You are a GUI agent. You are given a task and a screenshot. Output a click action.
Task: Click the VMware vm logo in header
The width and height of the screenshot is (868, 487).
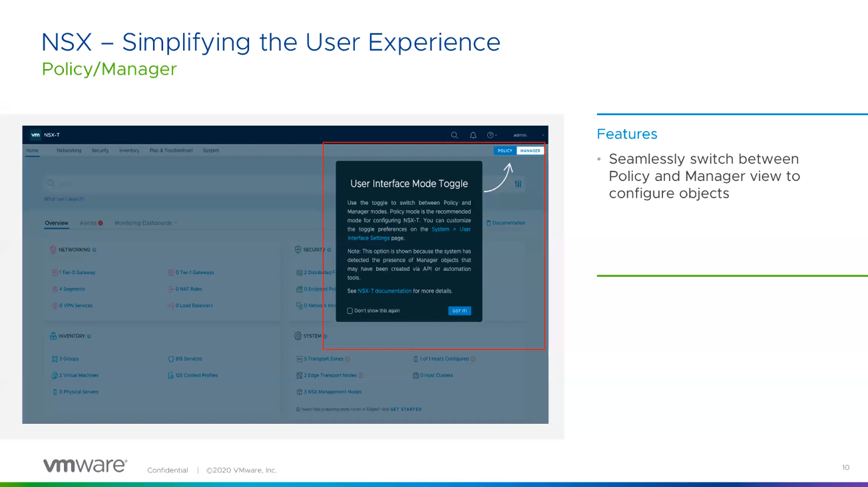tap(35, 135)
